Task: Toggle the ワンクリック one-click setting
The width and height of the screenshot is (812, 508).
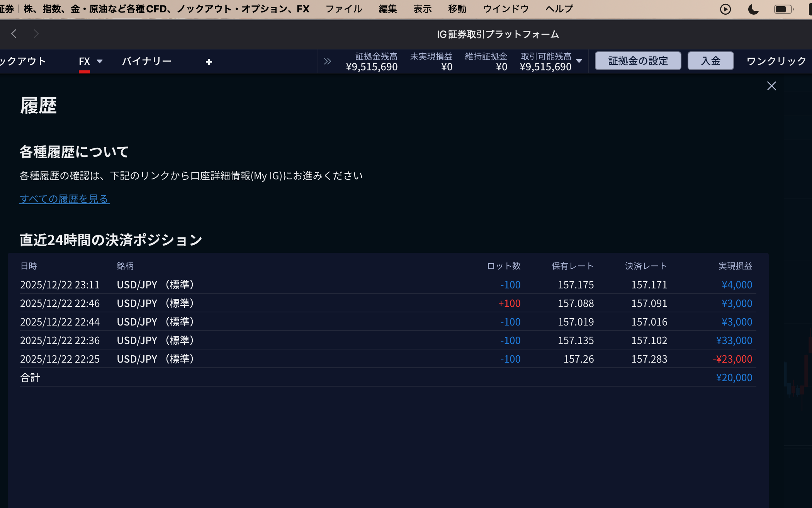Action: tap(776, 61)
